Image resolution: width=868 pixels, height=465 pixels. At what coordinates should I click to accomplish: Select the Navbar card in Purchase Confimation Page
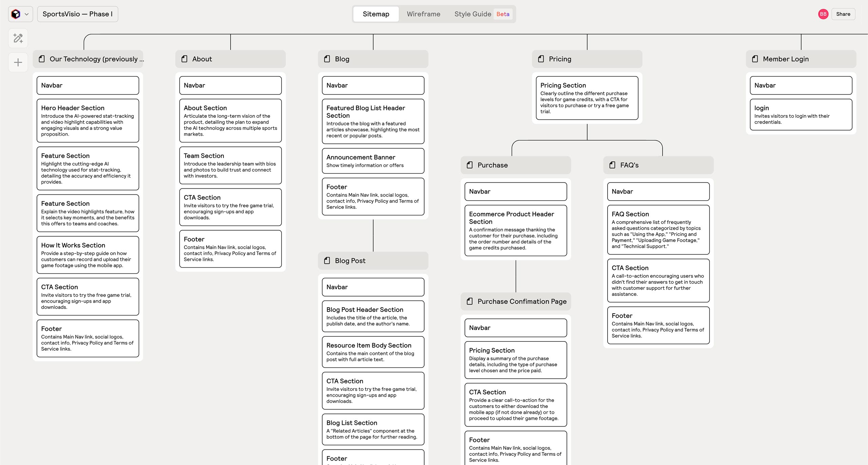[516, 328]
